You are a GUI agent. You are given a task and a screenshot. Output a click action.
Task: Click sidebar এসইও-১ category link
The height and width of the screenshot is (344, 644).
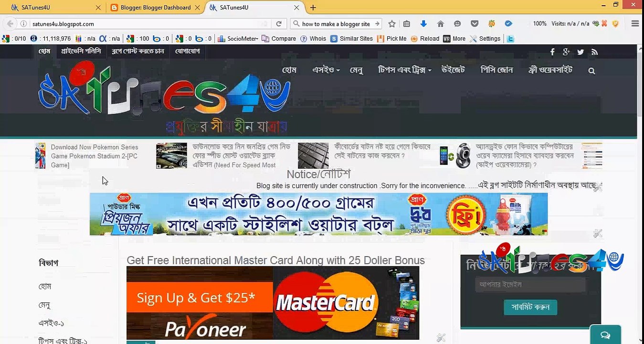pyautogui.click(x=51, y=323)
